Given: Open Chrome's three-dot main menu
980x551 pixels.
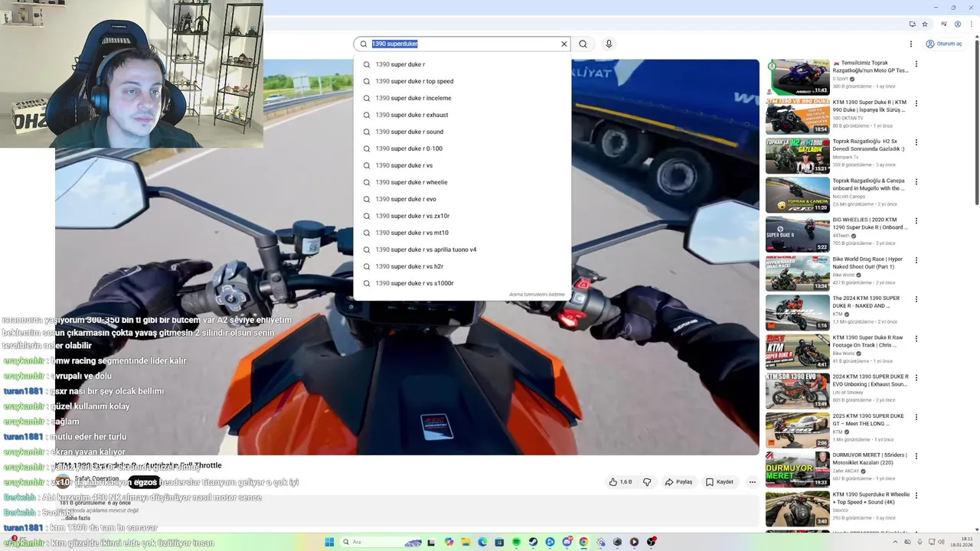Looking at the screenshot, I should 972,24.
